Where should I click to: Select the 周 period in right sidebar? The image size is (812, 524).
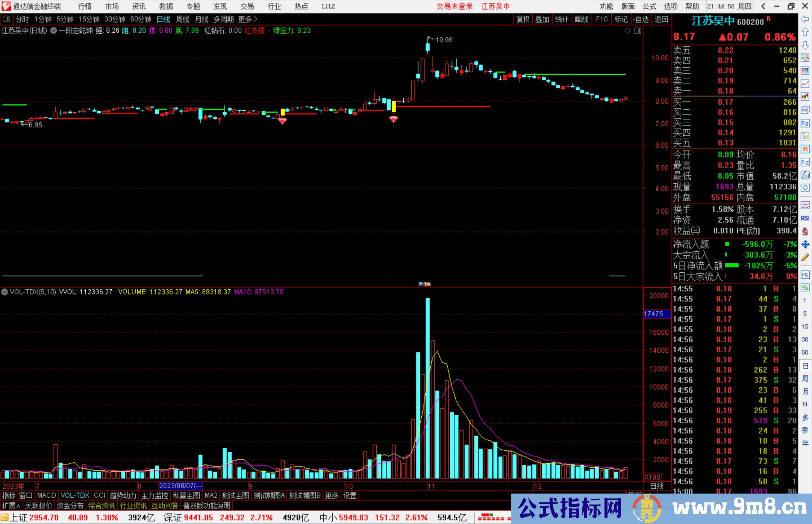point(805,378)
